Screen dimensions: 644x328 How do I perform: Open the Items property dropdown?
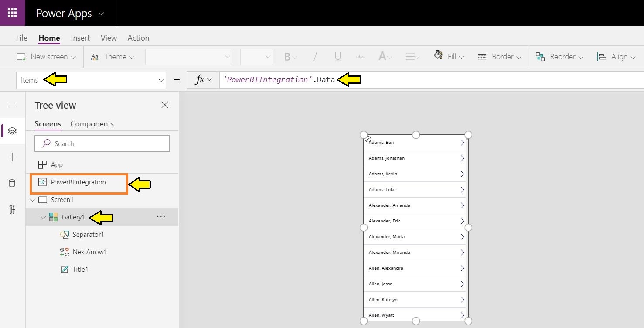click(161, 80)
